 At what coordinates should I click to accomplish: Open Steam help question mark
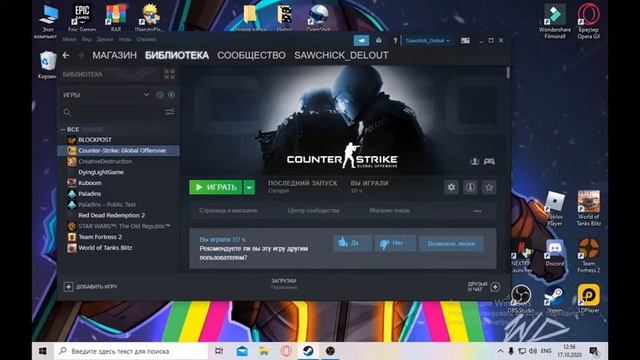(x=395, y=41)
